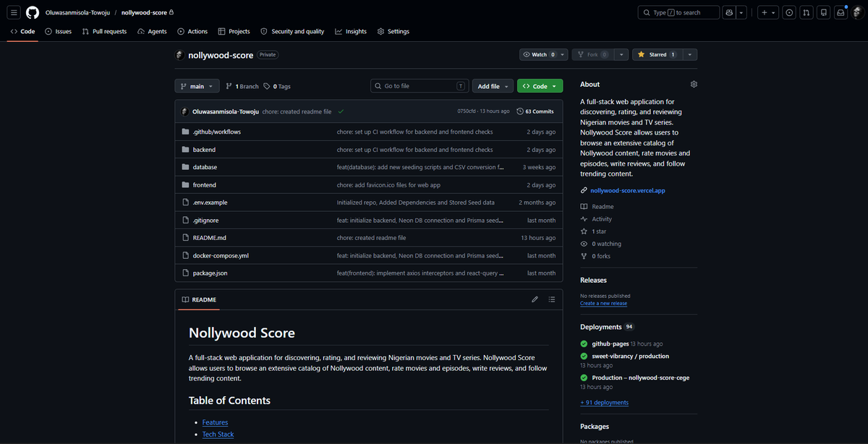Screen dimensions: 868x444
Task: Click the Activity link in About
Action: click(602, 219)
